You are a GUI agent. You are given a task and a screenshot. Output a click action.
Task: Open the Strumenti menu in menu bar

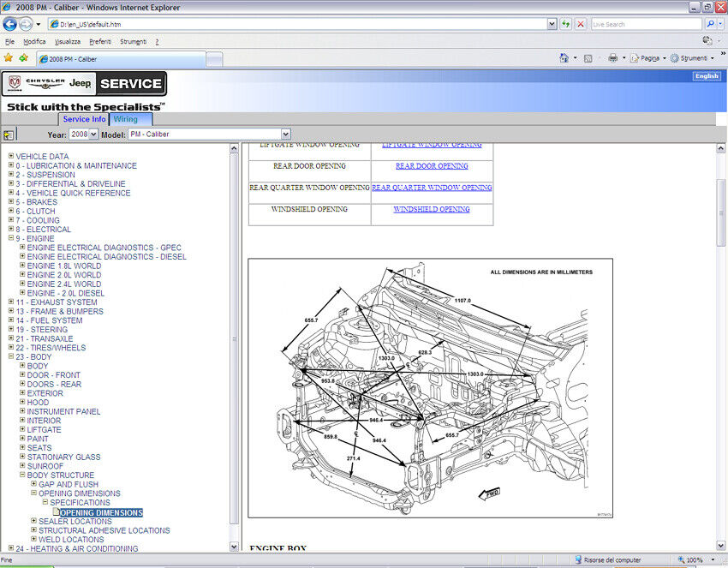[133, 41]
